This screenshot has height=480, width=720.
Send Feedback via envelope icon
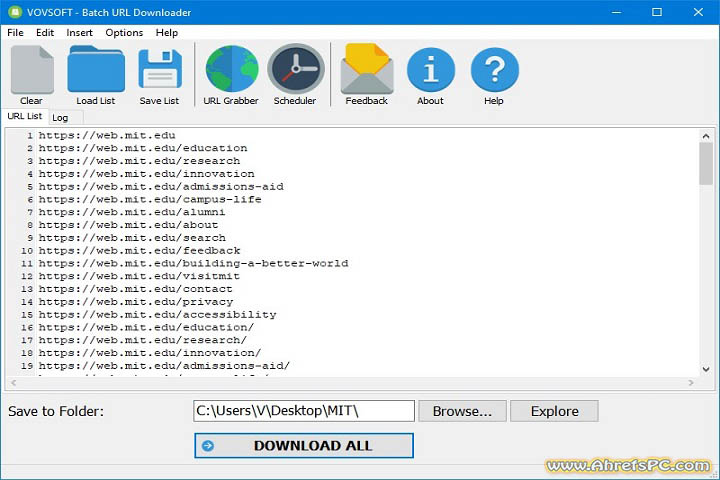click(x=367, y=69)
